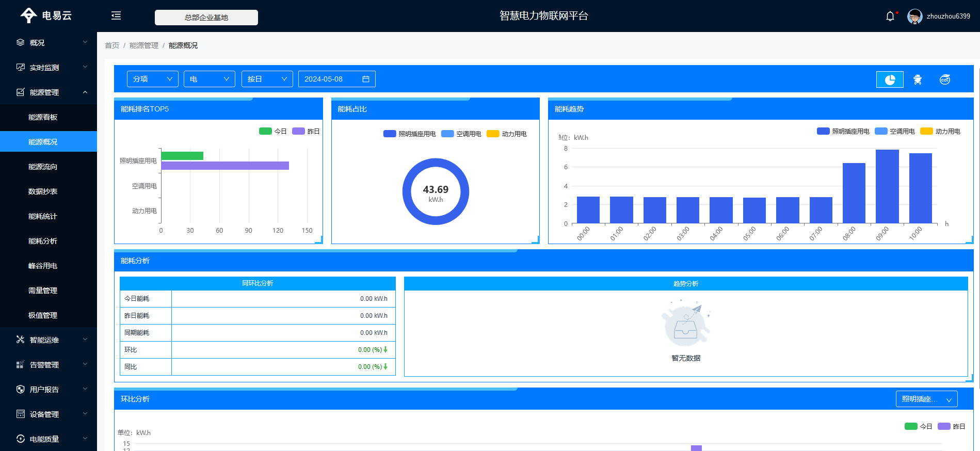Go to 首页 breadcrumb link

tap(112, 45)
